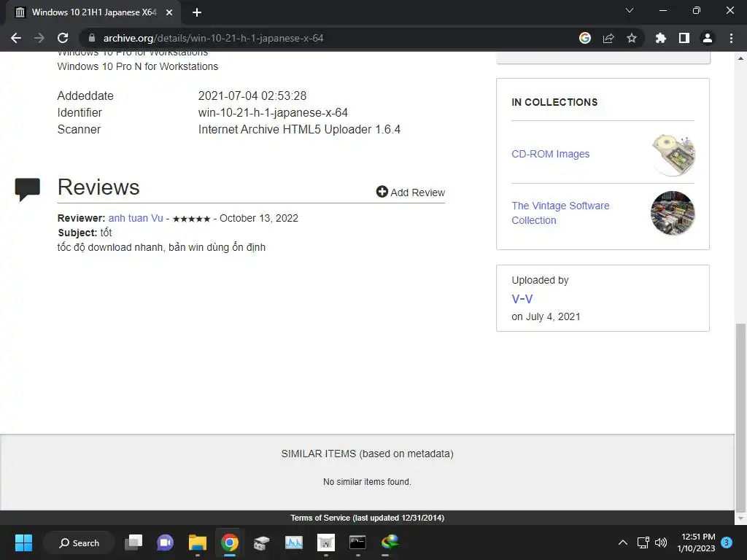Show hidden system tray icons

click(x=623, y=542)
